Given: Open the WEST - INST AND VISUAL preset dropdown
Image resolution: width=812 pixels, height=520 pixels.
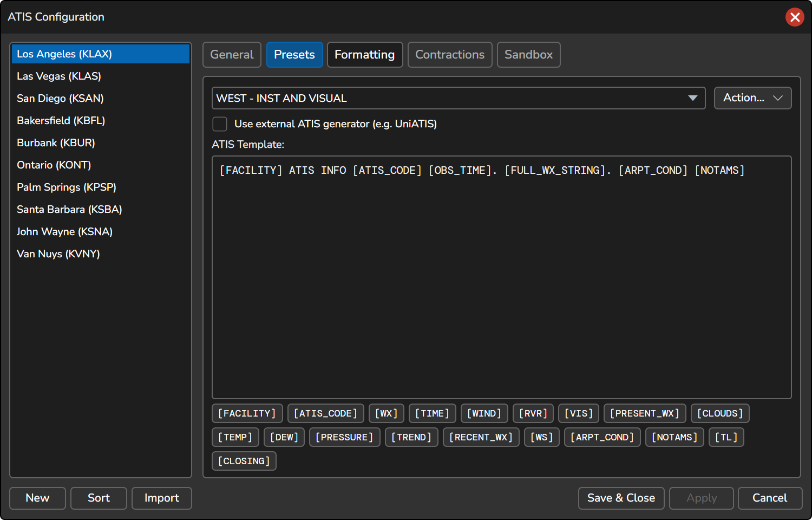Looking at the screenshot, I should 458,98.
